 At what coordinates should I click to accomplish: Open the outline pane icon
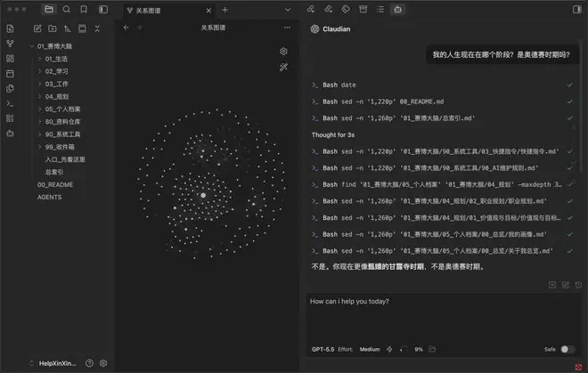point(380,10)
